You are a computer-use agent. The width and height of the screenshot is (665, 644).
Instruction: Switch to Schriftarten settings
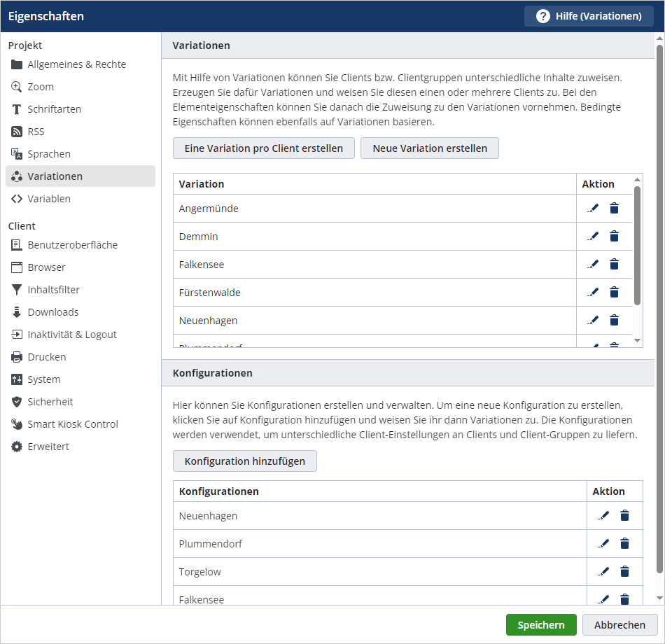[54, 109]
